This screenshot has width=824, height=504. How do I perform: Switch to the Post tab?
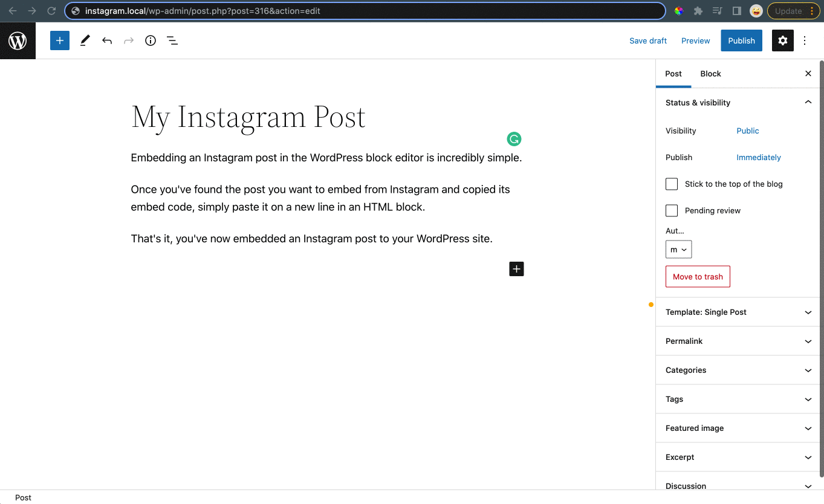(x=673, y=74)
